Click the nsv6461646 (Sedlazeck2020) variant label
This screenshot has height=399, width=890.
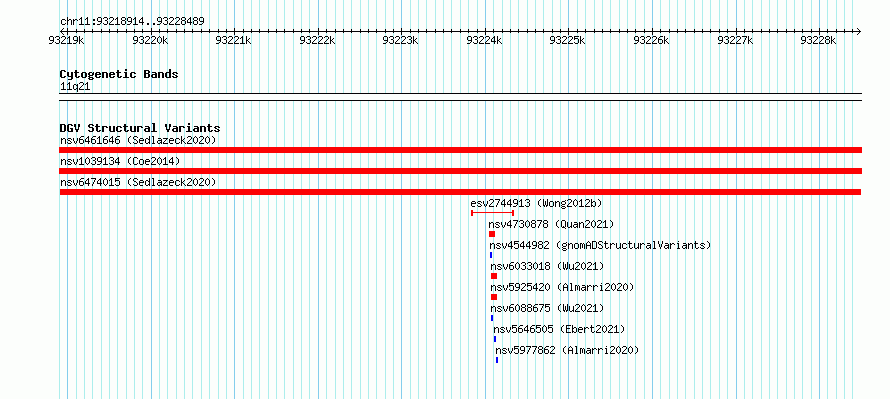138,140
